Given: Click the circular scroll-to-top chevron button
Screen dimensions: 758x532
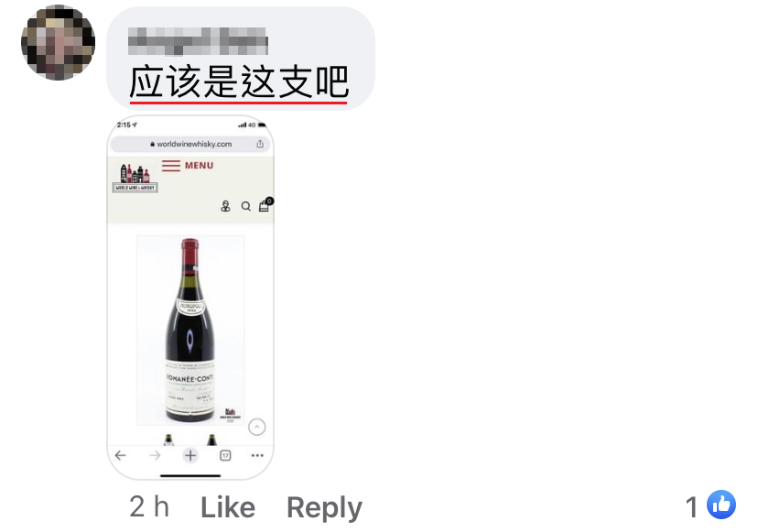Looking at the screenshot, I should [256, 427].
